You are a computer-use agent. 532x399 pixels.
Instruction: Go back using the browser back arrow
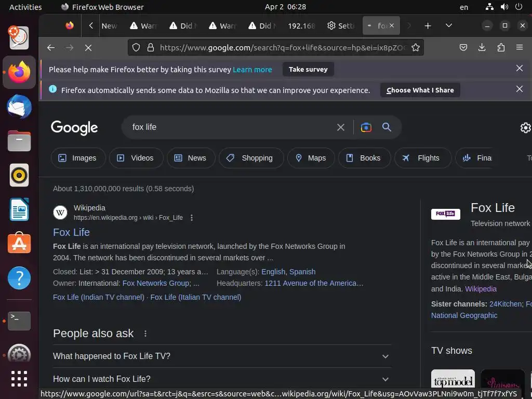click(x=51, y=48)
